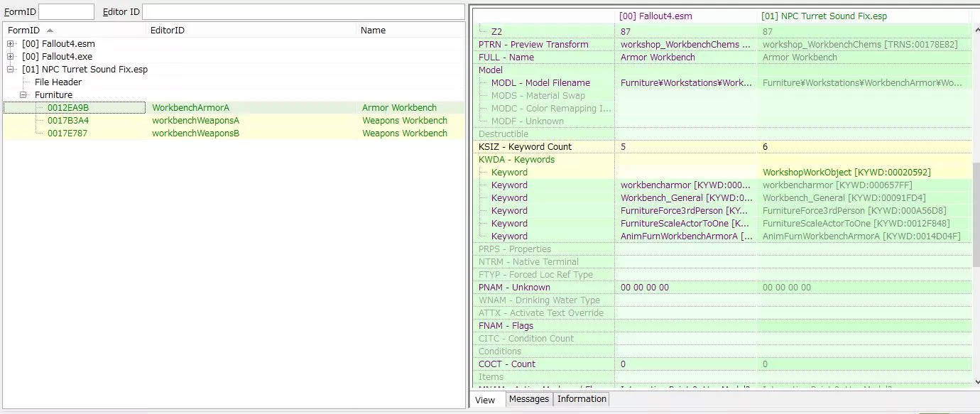Image resolution: width=980 pixels, height=414 pixels.
Task: Select the File Header tree item
Action: point(58,82)
